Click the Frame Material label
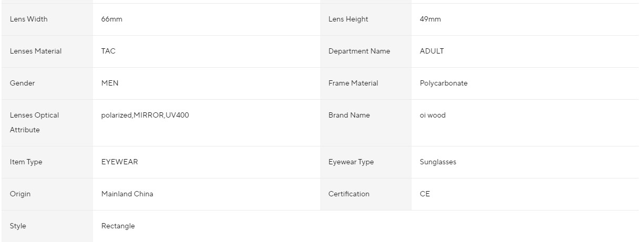 tap(353, 83)
